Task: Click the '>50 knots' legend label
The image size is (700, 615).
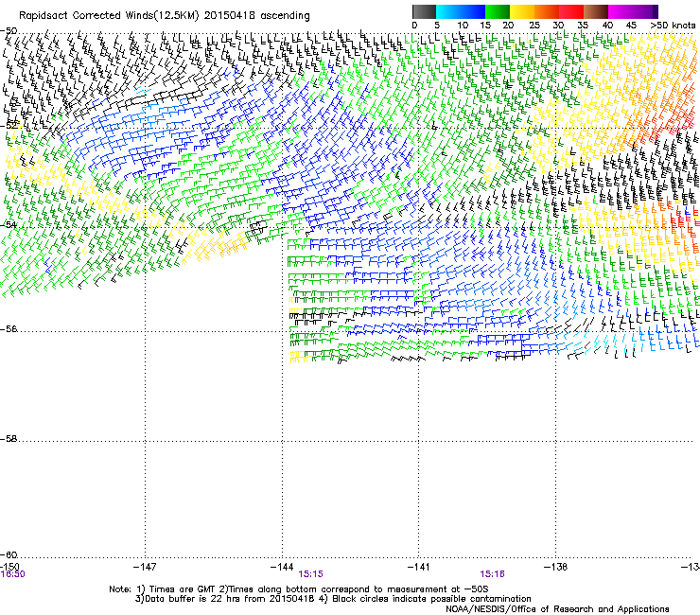Action: coord(673,26)
